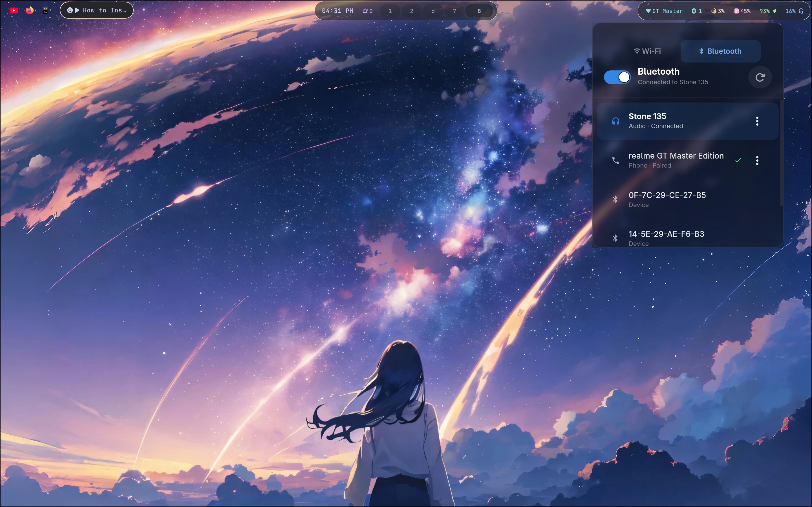Open Stone 135 device options menu
812x507 pixels.
tap(757, 121)
